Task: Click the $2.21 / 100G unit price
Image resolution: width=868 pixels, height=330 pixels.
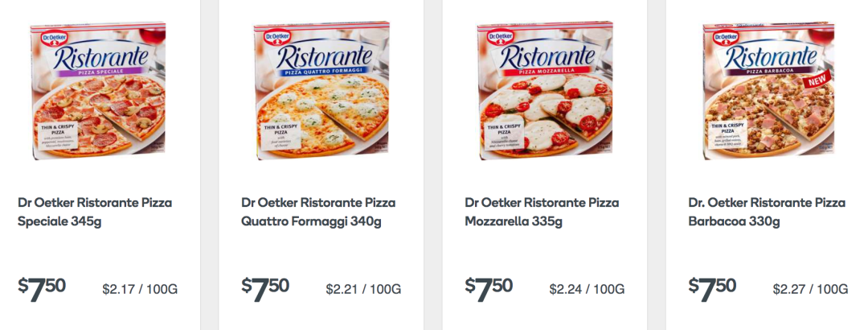Action: pyautogui.click(x=364, y=289)
